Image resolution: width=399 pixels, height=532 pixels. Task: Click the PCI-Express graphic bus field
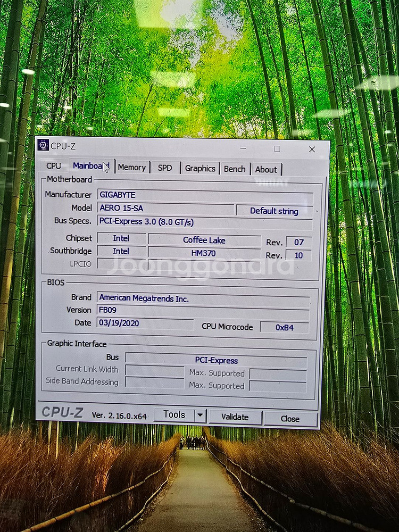tap(216, 360)
